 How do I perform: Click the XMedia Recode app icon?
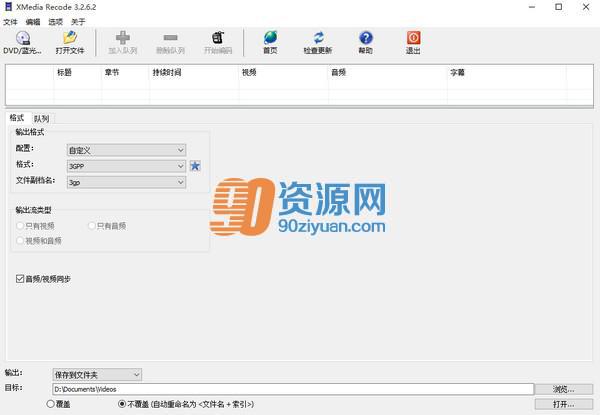click(x=8, y=7)
